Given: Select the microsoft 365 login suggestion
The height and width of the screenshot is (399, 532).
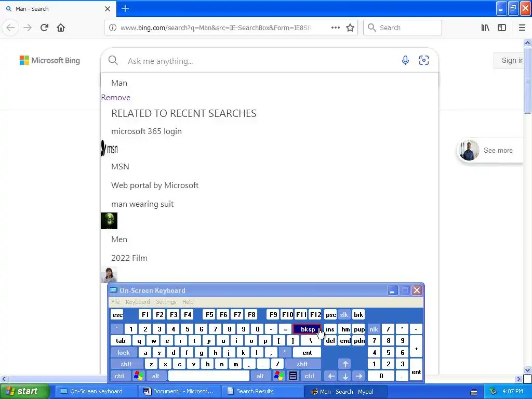Looking at the screenshot, I should (147, 131).
